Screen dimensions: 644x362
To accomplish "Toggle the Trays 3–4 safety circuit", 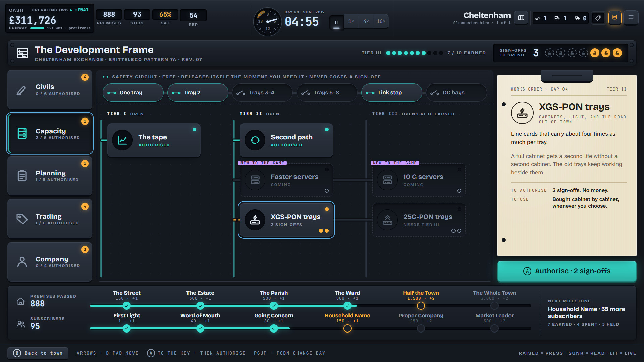I will pyautogui.click(x=262, y=93).
